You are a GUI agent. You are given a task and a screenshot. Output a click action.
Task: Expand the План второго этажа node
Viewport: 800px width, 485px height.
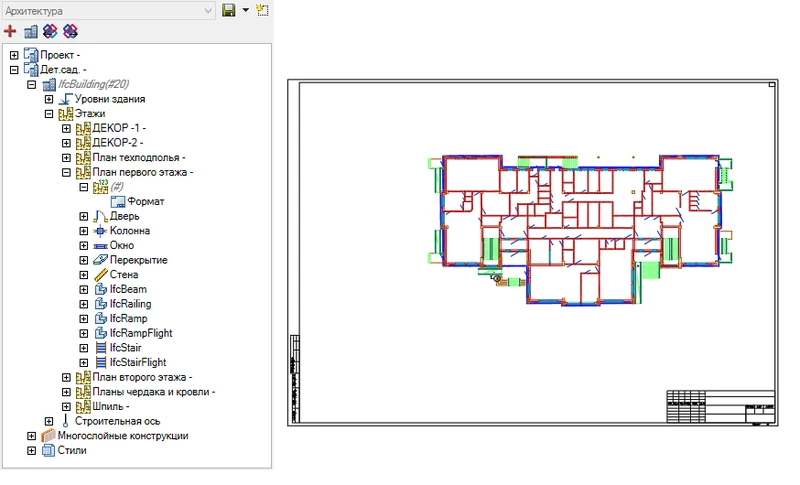click(x=66, y=377)
